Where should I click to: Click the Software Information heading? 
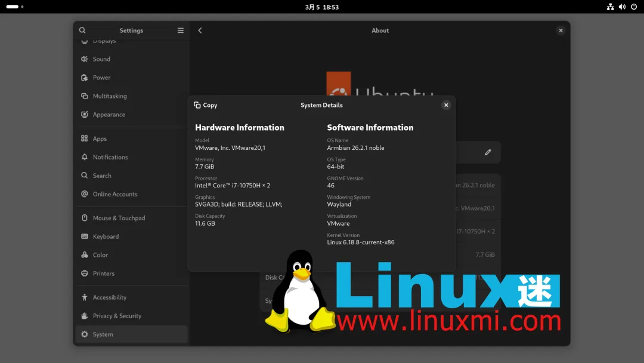pos(370,127)
